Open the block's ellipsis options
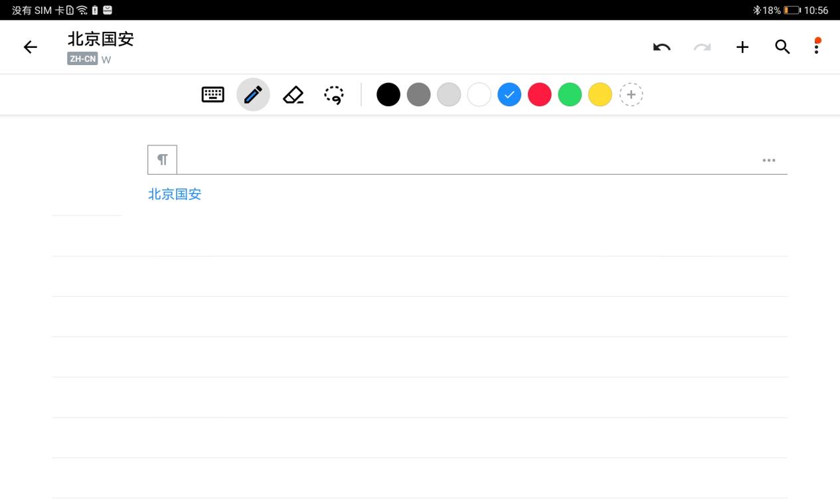The width and height of the screenshot is (840, 504). pos(769,160)
